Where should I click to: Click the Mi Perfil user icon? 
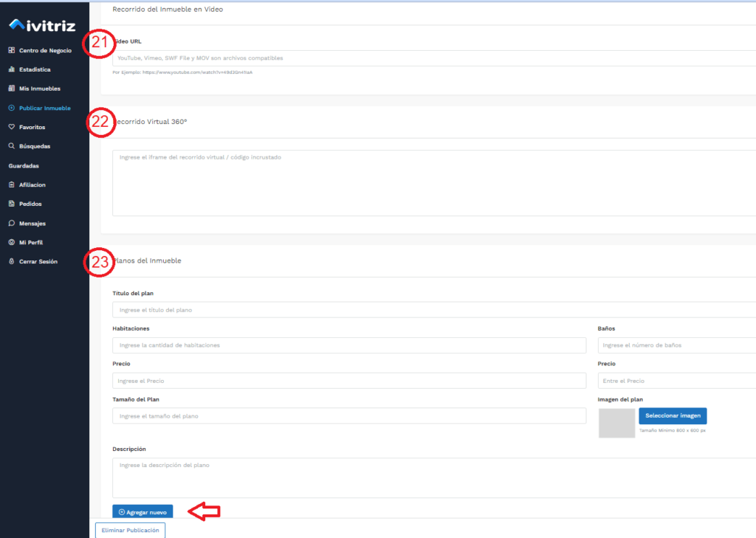coord(11,242)
